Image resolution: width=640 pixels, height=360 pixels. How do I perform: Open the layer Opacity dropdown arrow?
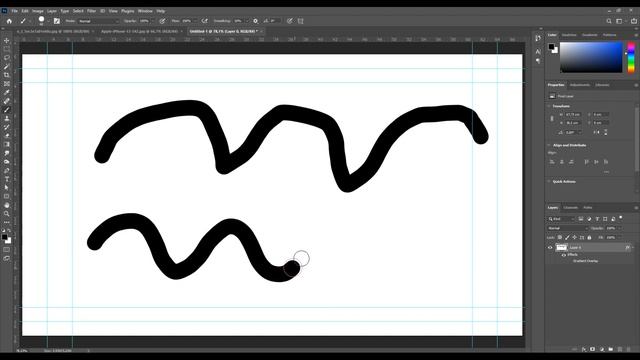[620, 228]
